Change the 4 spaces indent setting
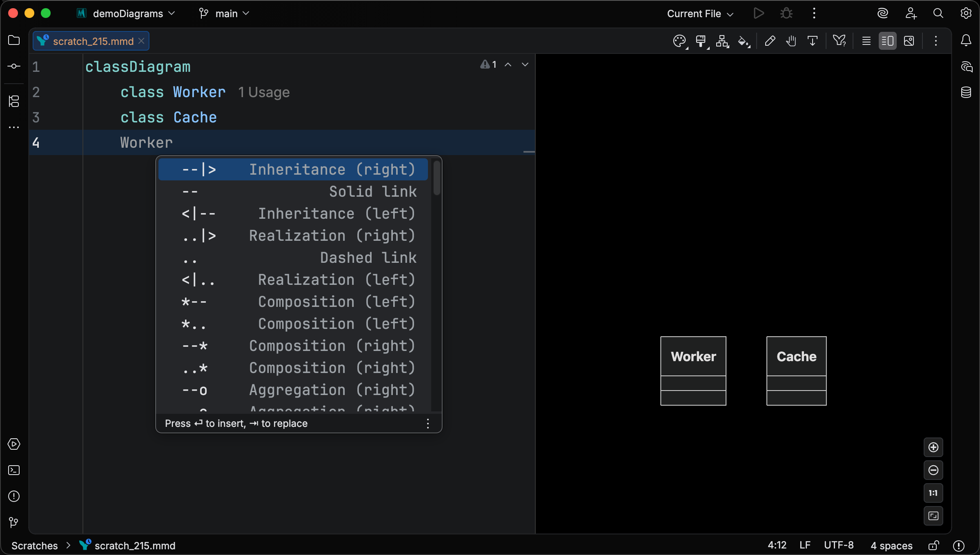Image resolution: width=980 pixels, height=555 pixels. 891,546
